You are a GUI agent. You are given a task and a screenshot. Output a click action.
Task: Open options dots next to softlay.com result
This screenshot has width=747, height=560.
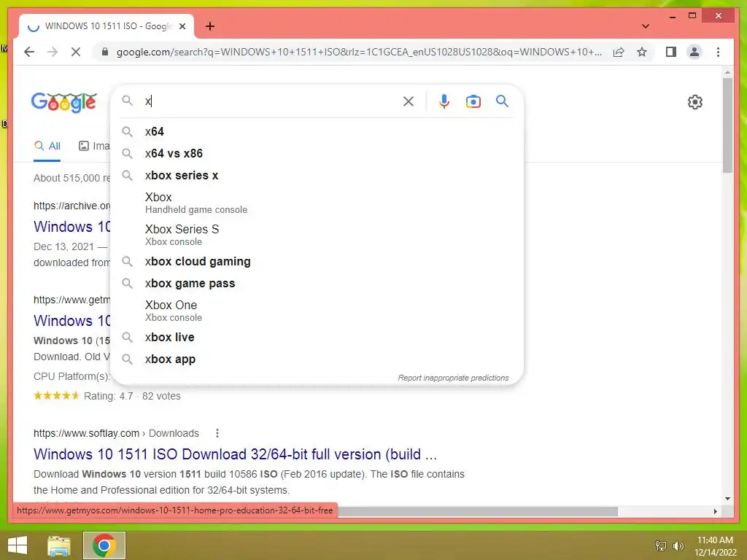point(217,433)
